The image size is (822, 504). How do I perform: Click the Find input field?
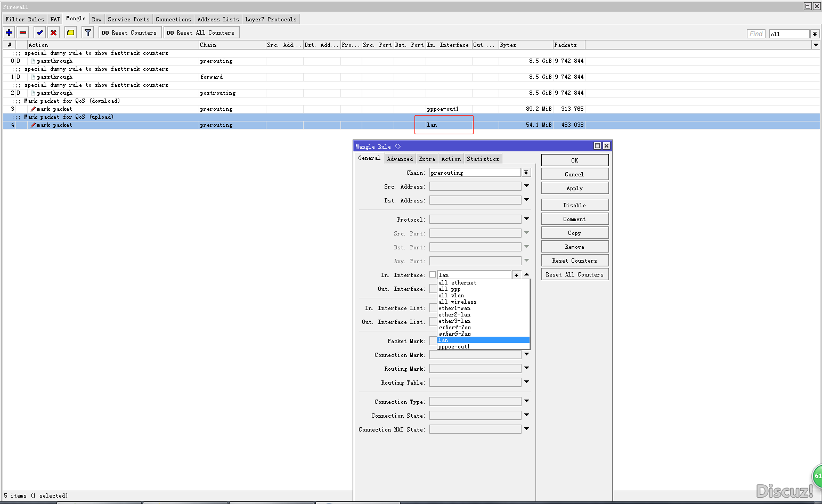(x=756, y=34)
